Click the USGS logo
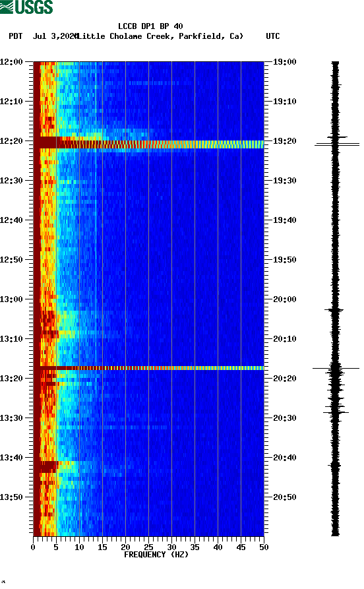 [26, 7]
